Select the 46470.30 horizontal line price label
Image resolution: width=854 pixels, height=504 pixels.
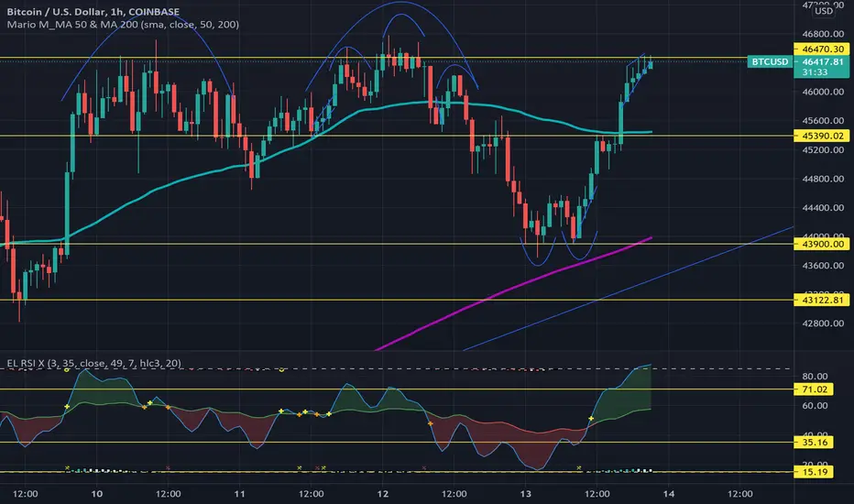(823, 49)
